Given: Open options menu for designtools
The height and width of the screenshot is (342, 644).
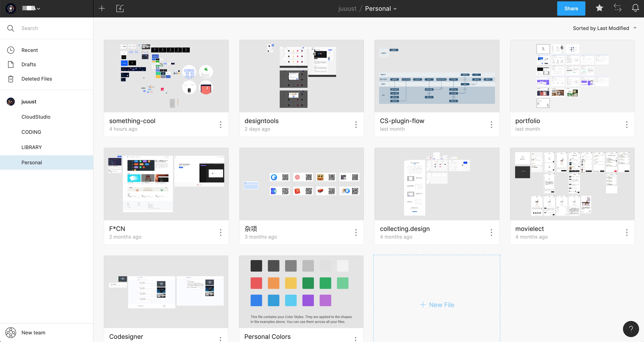Looking at the screenshot, I should (356, 124).
